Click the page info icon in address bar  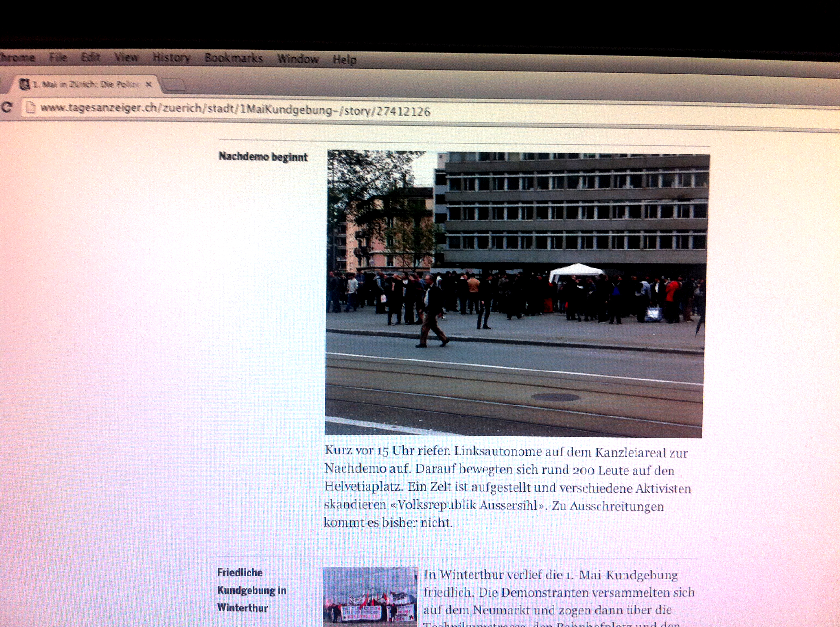coord(31,108)
